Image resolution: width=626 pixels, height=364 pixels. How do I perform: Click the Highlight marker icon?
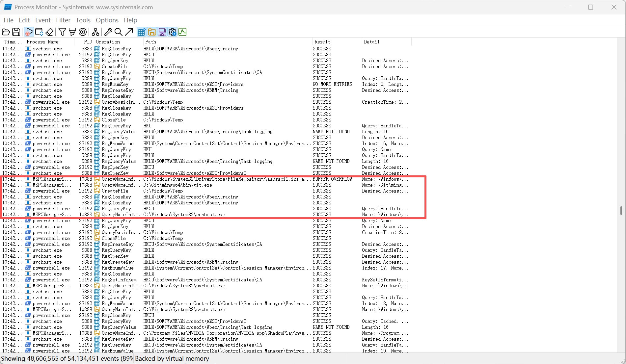[x=72, y=32]
